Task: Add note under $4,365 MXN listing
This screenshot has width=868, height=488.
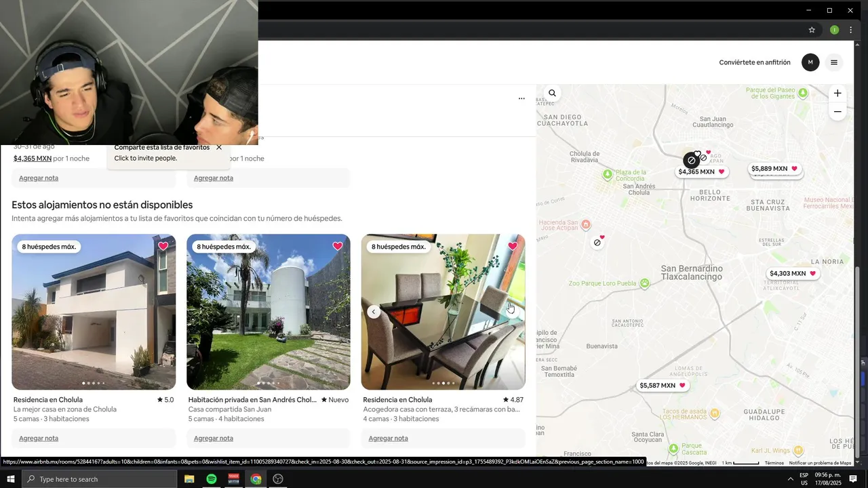Action: (39, 178)
